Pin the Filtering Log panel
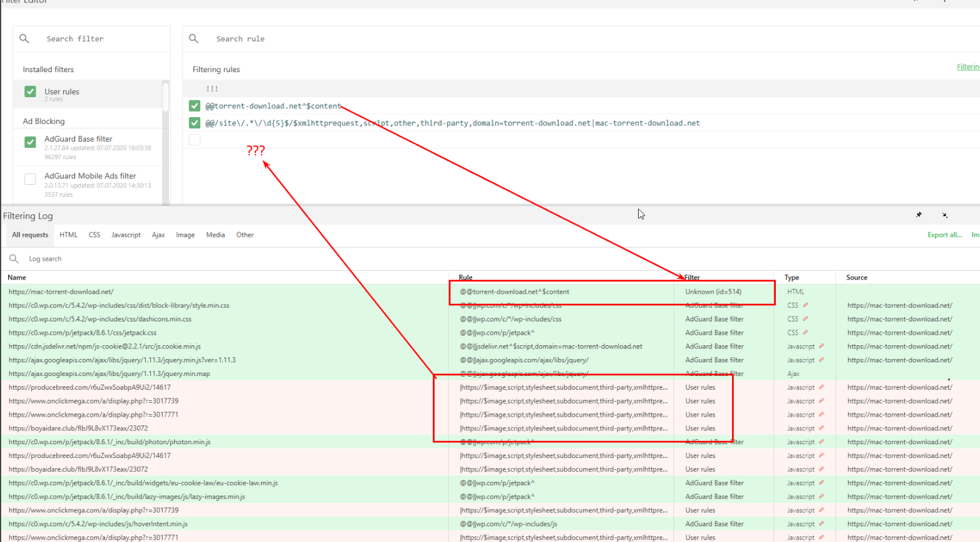Viewport: 980px width, 542px height. point(919,215)
